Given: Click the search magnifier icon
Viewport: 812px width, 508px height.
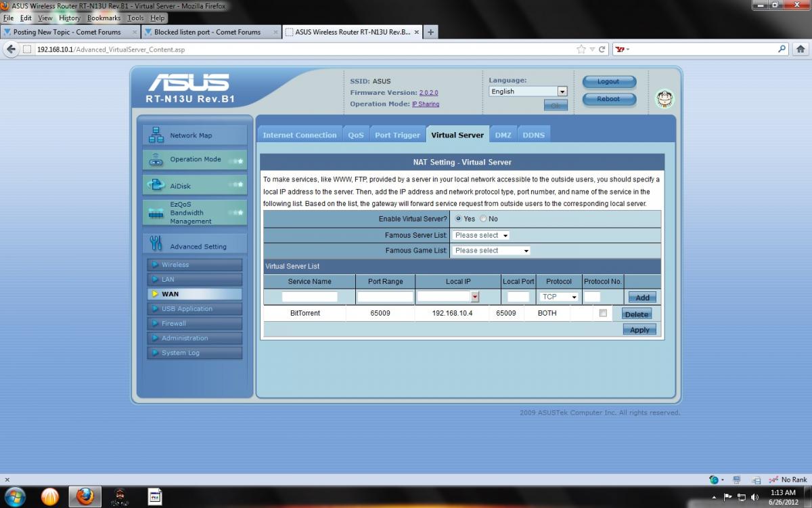Looking at the screenshot, I should click(x=782, y=49).
